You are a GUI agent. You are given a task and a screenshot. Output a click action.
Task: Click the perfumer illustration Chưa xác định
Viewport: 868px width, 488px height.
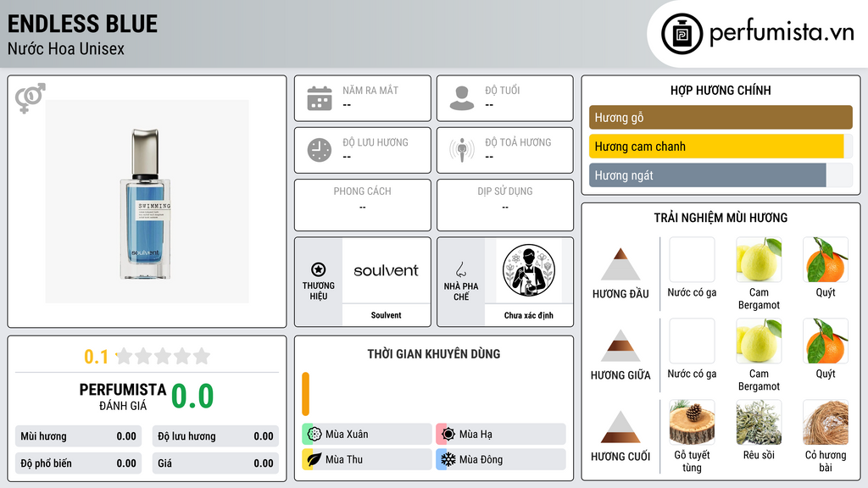529,270
